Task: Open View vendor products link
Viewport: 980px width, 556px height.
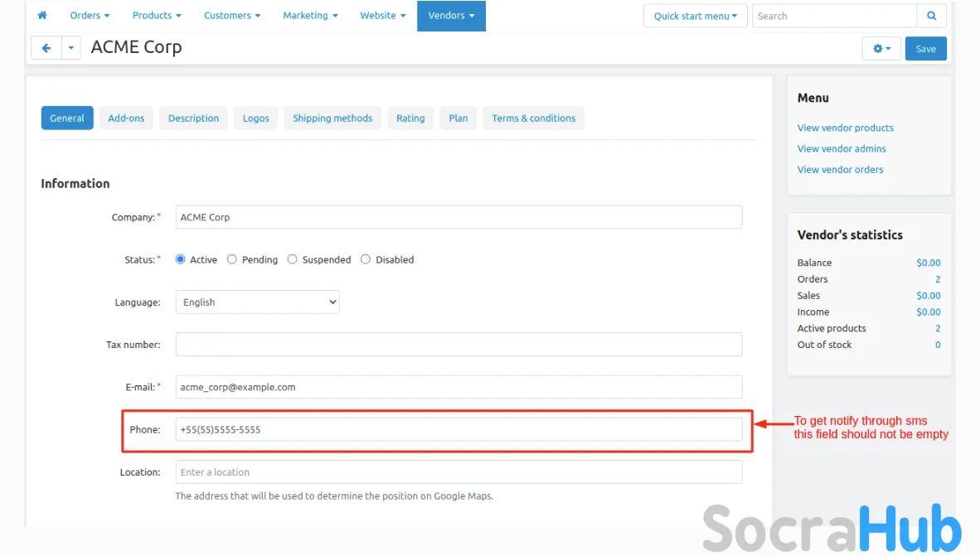Action: point(845,128)
